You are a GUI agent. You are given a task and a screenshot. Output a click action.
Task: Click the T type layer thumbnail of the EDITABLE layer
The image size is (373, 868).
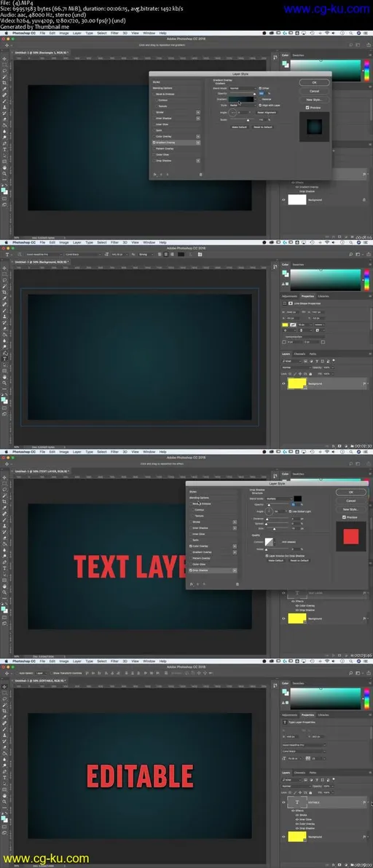click(297, 802)
